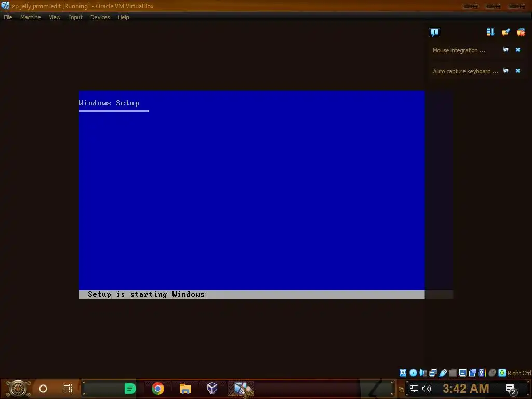Screen dimensions: 532x399
Task: Launch Google Chrome from the taskbar
Action: [158, 389]
